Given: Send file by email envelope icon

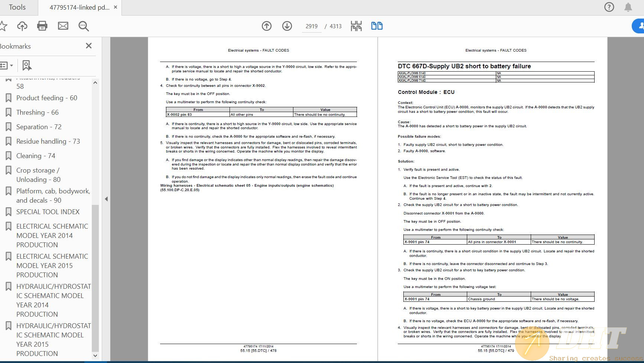Looking at the screenshot, I should (63, 26).
